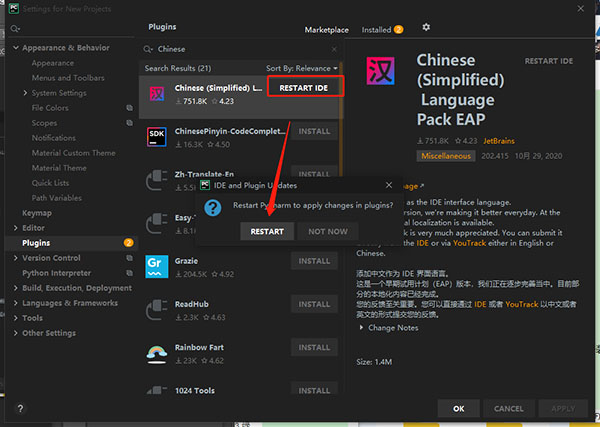The width and height of the screenshot is (600, 427).
Task: Install the ChinesePinyin-CodeCompletion plugin
Action: pyautogui.click(x=314, y=131)
